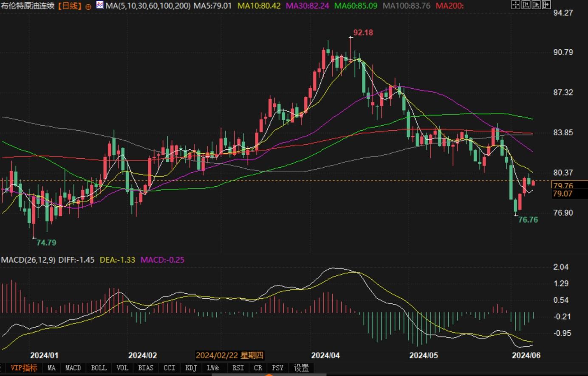Click the 79.76 current price label

pyautogui.click(x=563, y=185)
